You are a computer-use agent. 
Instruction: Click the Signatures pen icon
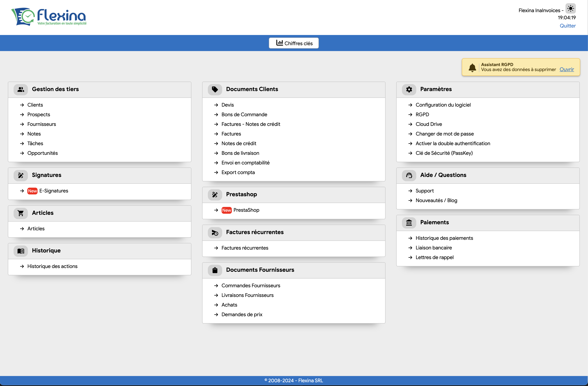(21, 175)
